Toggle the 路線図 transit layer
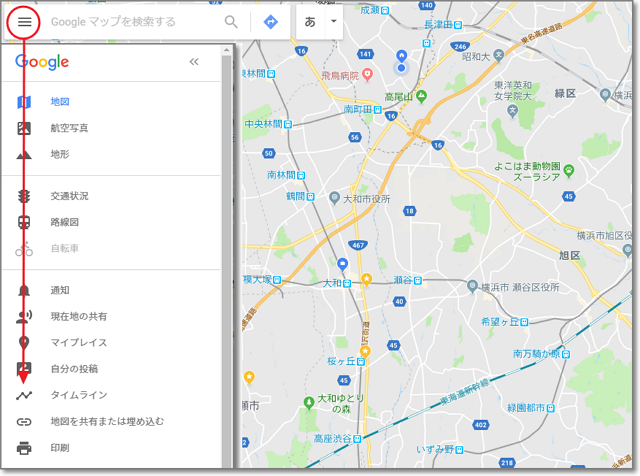 coord(64,222)
